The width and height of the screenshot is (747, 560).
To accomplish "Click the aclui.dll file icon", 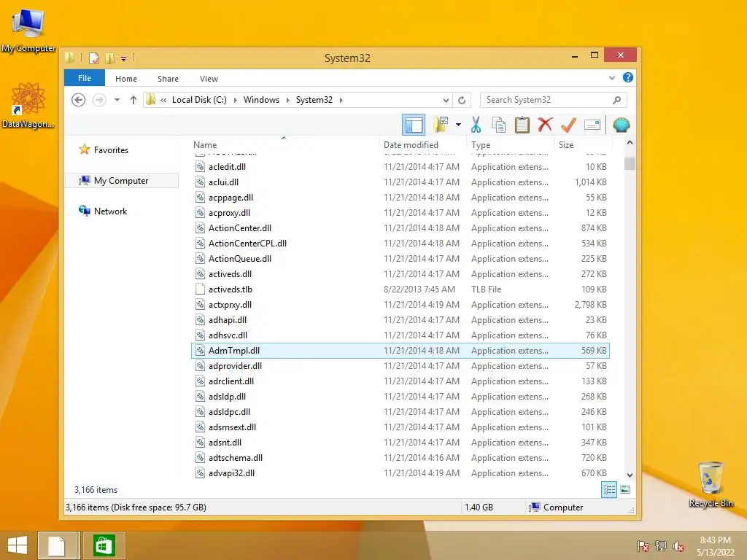I will click(x=201, y=182).
